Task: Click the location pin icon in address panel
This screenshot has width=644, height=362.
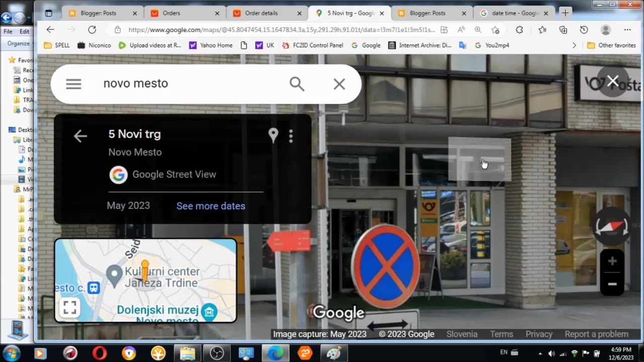Action: 273,136
